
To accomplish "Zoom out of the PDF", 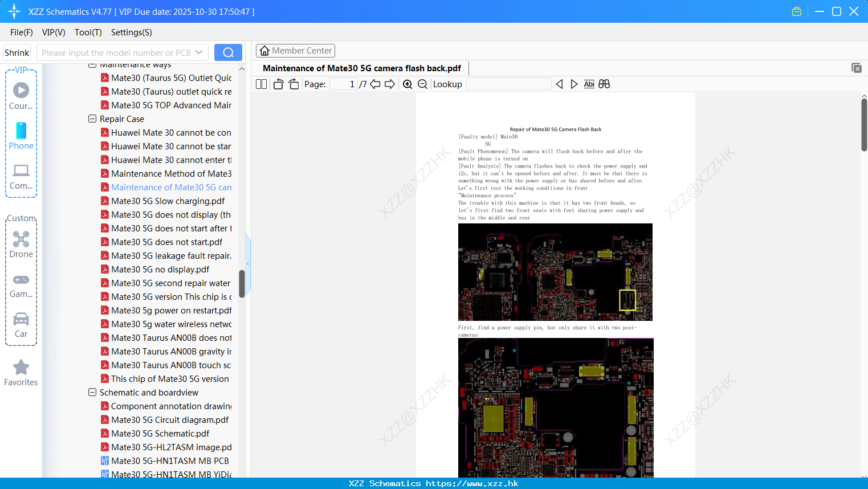I will coord(422,84).
